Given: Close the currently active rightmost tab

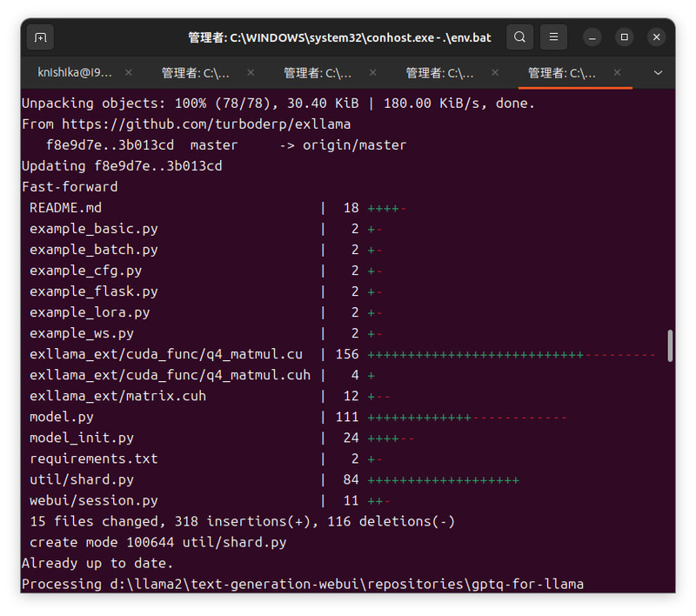Looking at the screenshot, I should point(617,73).
